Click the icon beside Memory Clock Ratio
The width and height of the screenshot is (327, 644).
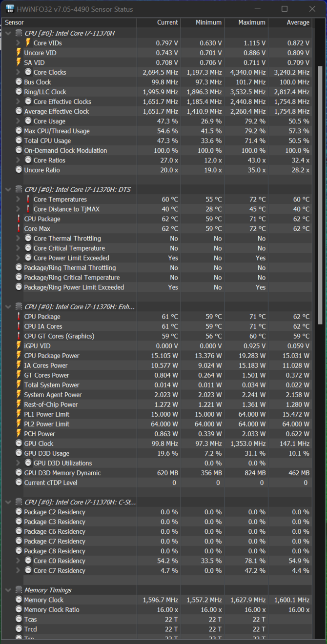[x=19, y=609]
